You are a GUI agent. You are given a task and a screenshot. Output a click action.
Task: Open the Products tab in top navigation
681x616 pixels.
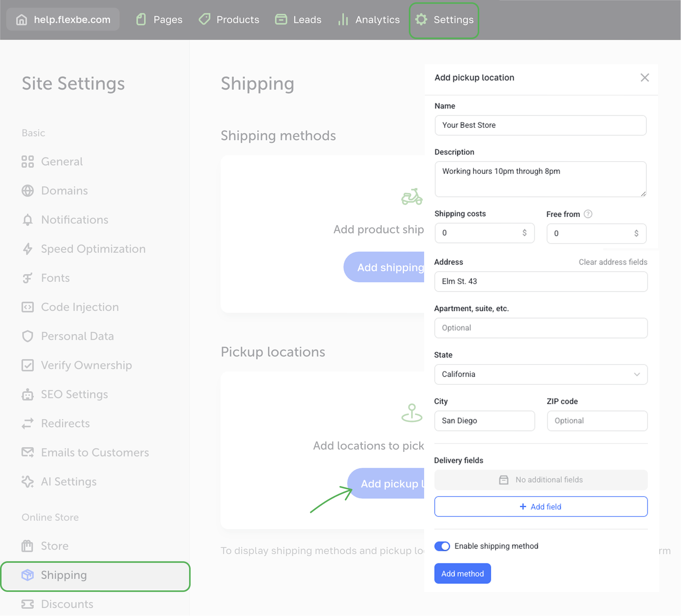click(229, 20)
